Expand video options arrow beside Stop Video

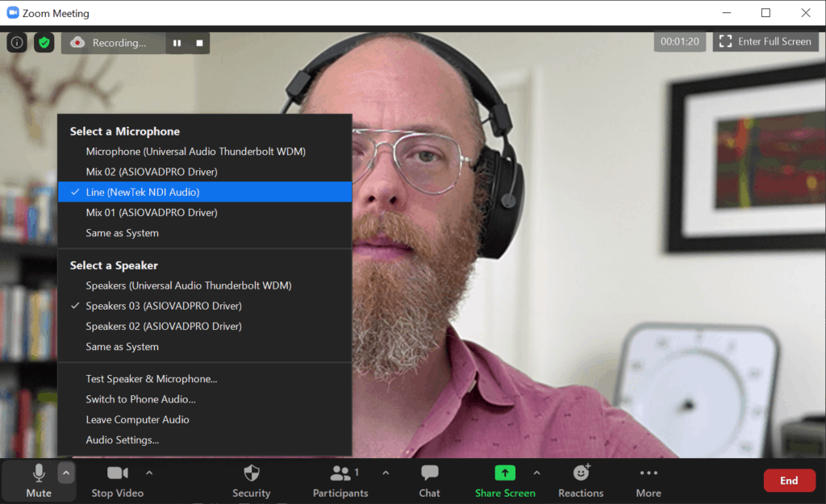[149, 473]
